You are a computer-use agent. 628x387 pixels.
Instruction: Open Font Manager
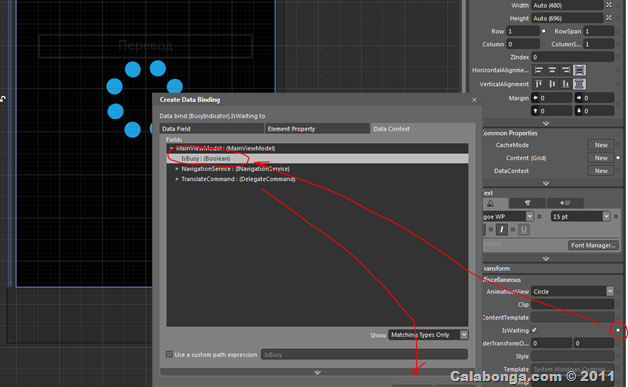593,245
